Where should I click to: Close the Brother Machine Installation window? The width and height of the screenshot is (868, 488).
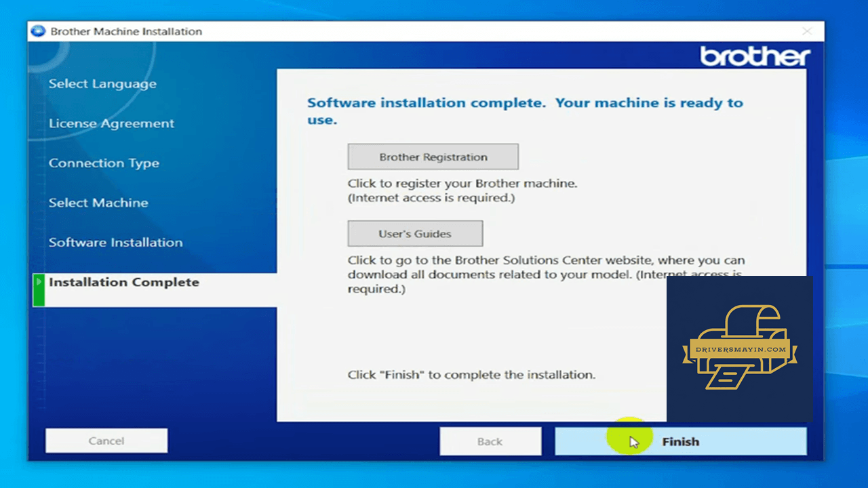point(807,31)
